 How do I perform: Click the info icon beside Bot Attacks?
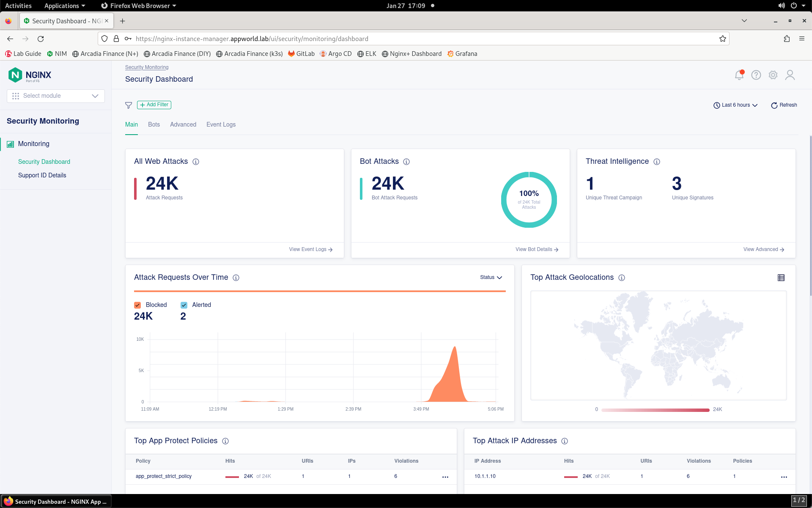(x=406, y=162)
